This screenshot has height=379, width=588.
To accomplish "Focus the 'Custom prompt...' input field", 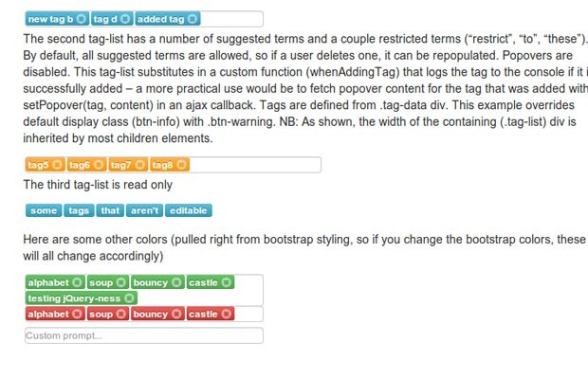I will pos(144,335).
